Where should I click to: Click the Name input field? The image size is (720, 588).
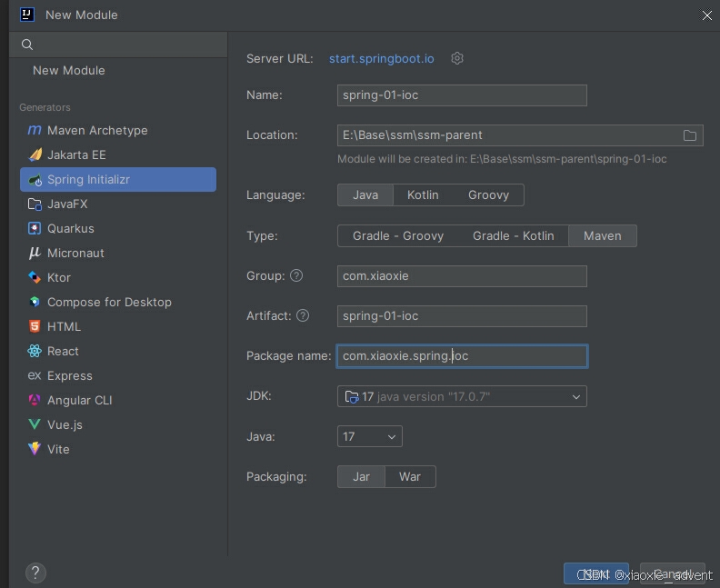[x=462, y=95]
